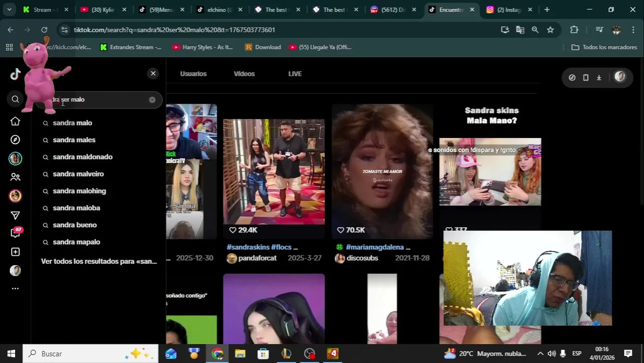Image resolution: width=644 pixels, height=363 pixels.
Task: Open the Chrome extensions puzzle icon
Action: [x=574, y=30]
